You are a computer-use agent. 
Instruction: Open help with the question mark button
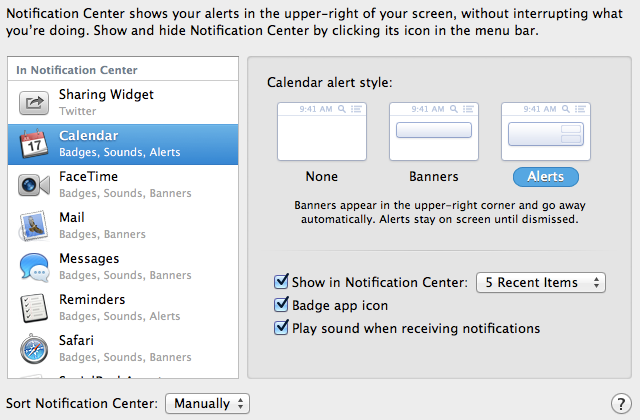point(621,404)
